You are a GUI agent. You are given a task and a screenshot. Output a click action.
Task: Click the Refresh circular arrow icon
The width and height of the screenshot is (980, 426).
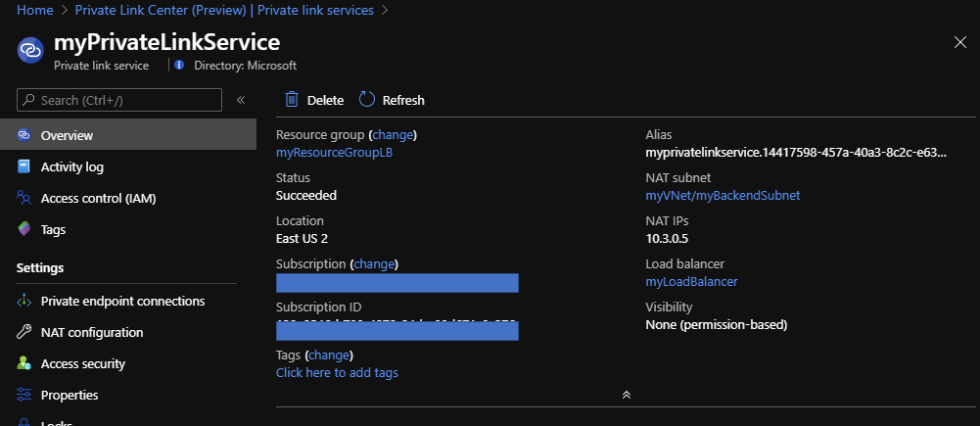coord(367,100)
